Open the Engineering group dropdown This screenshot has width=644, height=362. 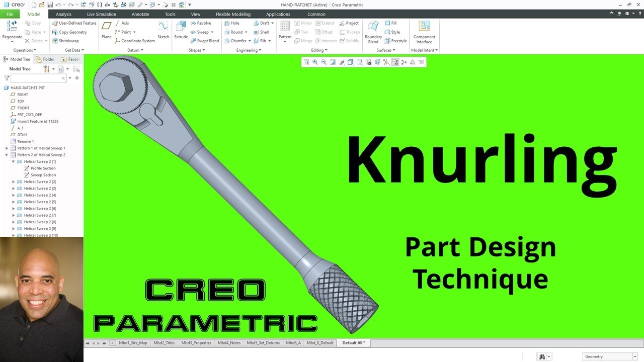[x=249, y=50]
